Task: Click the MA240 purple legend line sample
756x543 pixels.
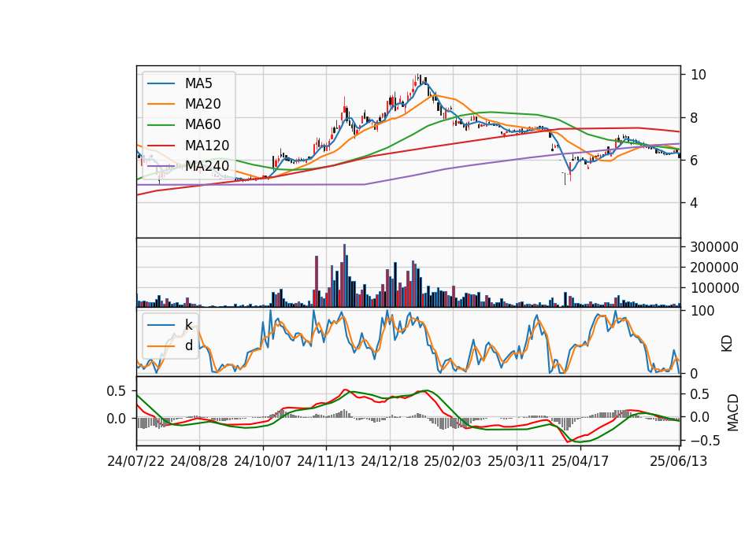Action: tap(161, 166)
